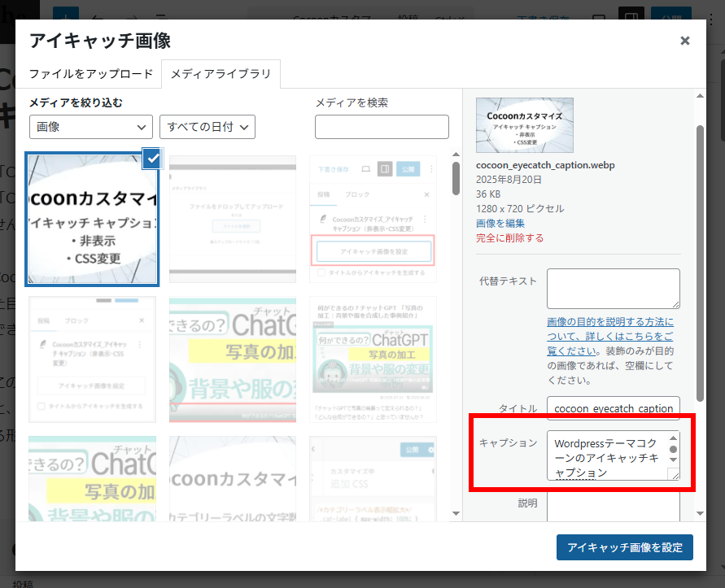The image size is (725, 588).
Task: Focus the キャプション text area
Action: (x=613, y=455)
